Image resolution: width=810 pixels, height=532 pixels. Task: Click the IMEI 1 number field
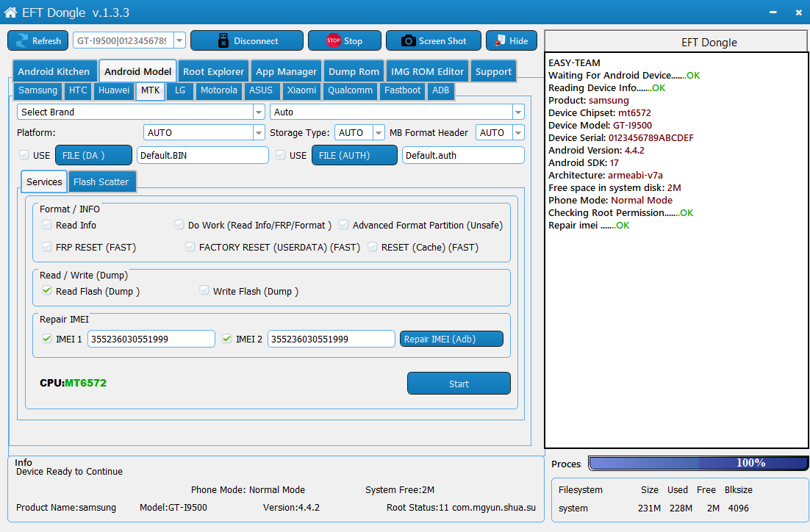[151, 339]
